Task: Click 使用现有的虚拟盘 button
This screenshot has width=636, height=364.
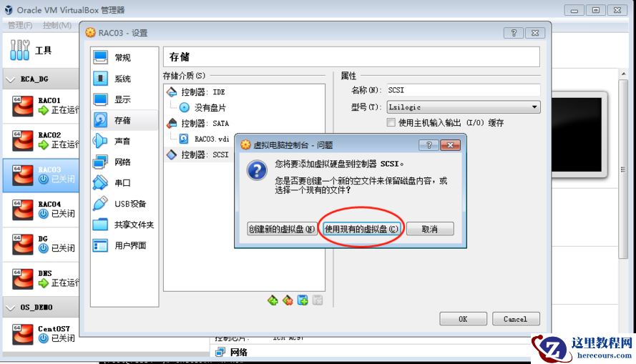Action: tap(361, 229)
